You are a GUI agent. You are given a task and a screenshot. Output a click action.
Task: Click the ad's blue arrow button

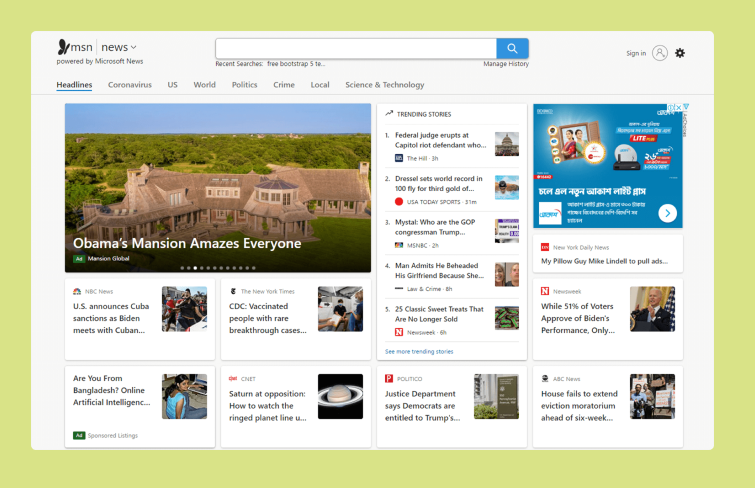click(x=667, y=213)
